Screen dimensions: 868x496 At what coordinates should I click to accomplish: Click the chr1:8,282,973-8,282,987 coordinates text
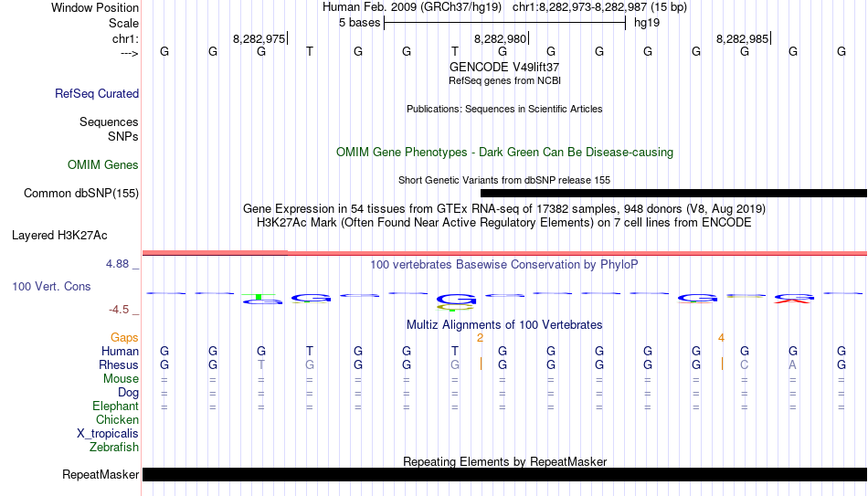pos(599,7)
